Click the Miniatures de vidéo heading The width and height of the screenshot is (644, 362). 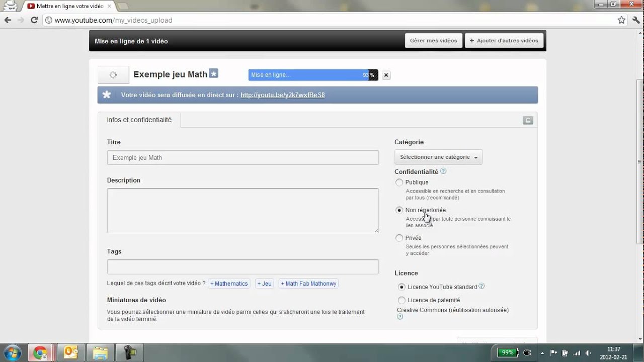pyautogui.click(x=136, y=300)
